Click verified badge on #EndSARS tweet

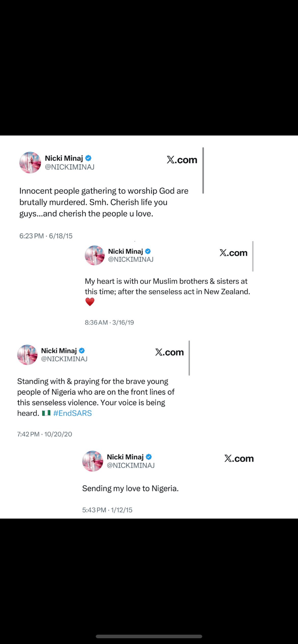click(x=82, y=351)
